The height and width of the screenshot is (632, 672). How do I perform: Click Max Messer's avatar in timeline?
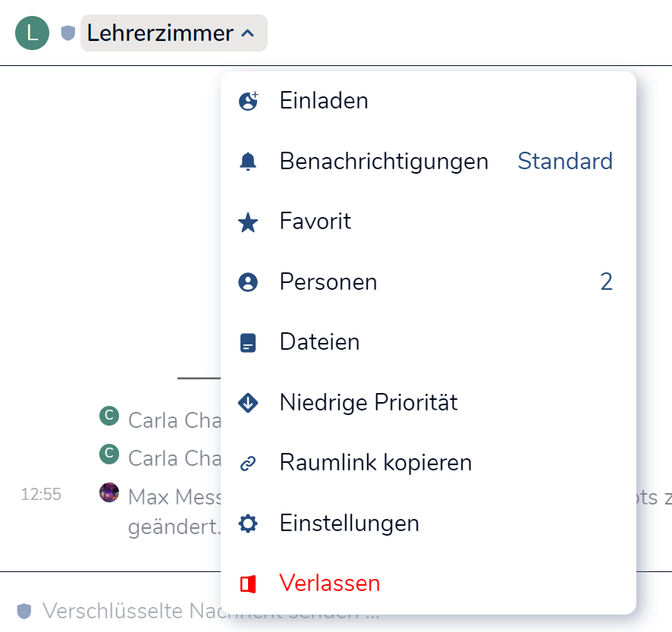109,492
